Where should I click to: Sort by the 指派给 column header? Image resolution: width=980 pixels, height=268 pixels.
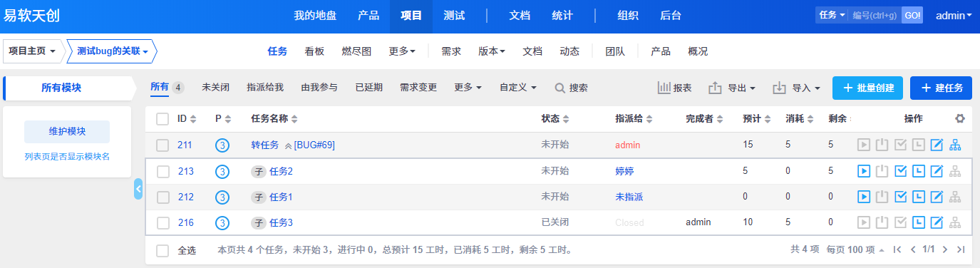634,119
